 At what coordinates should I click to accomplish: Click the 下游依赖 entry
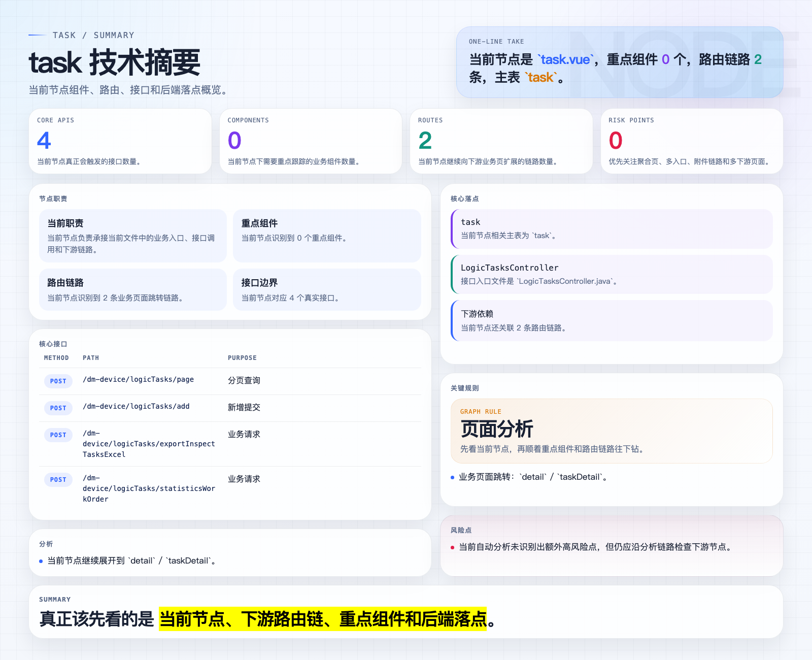(612, 320)
